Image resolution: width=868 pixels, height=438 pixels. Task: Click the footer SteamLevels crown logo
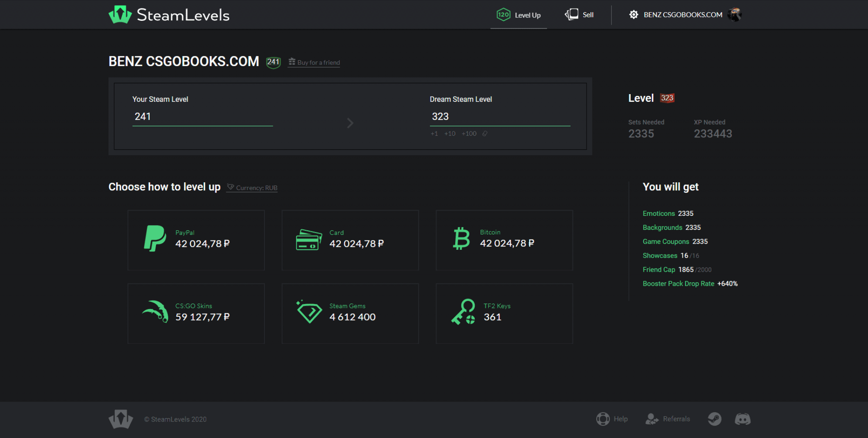click(x=121, y=419)
